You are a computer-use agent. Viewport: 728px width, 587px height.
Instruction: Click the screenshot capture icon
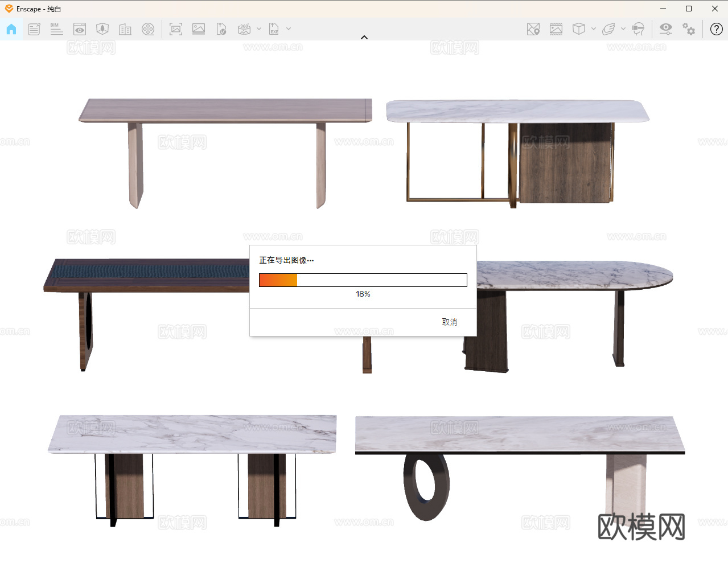176,29
